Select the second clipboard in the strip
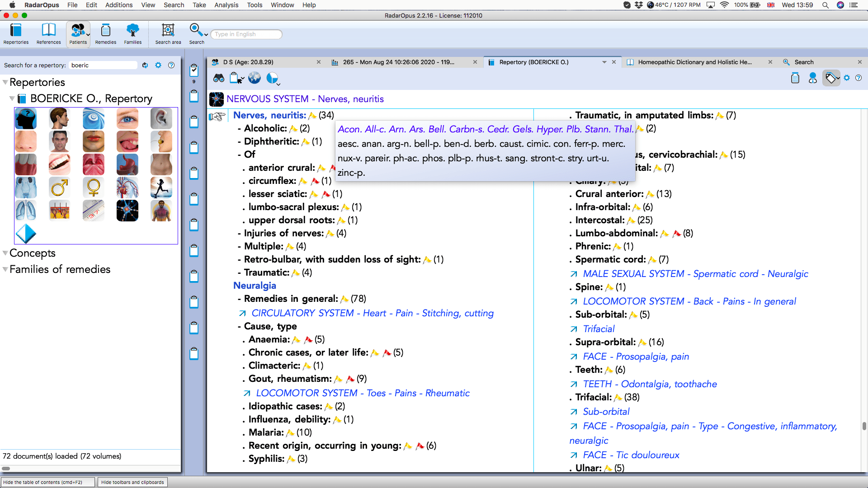The width and height of the screenshot is (868, 488). 194,96
